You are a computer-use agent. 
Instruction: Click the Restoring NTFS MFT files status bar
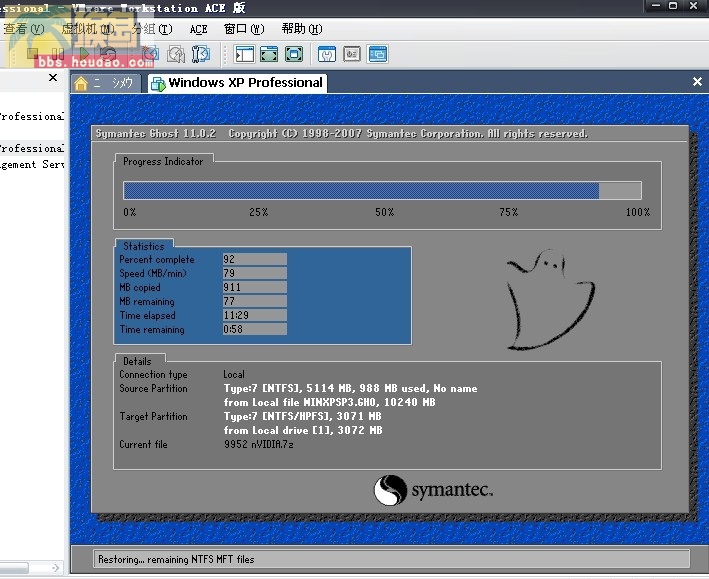click(x=391, y=559)
